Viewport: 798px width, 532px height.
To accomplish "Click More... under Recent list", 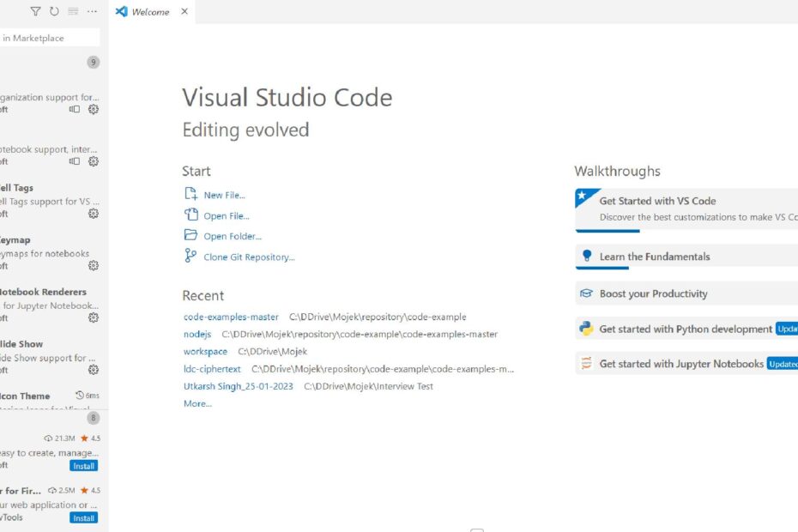I will [197, 403].
